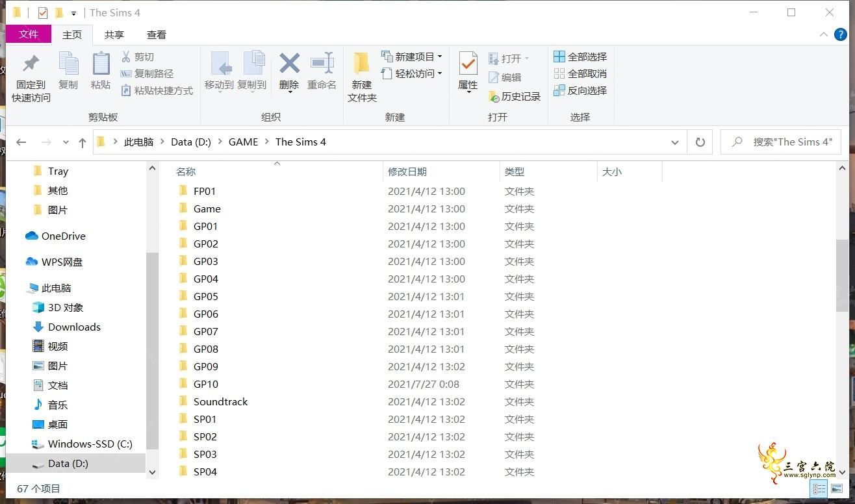Viewport: 855px width, 504px height.
Task: Click the navigation pane scrollbar down arrow
Action: click(x=153, y=472)
